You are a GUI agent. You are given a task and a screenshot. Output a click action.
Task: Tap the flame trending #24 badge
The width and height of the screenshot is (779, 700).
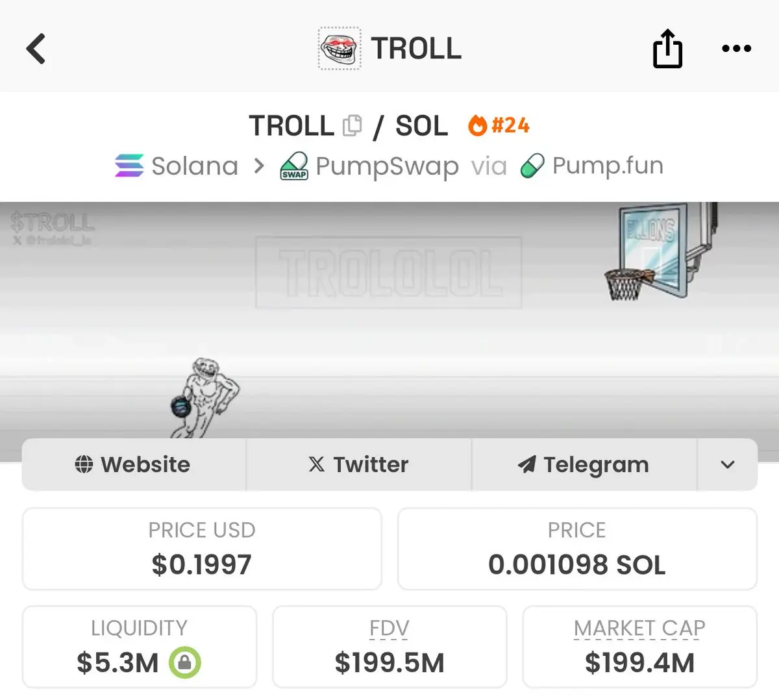[x=499, y=125]
